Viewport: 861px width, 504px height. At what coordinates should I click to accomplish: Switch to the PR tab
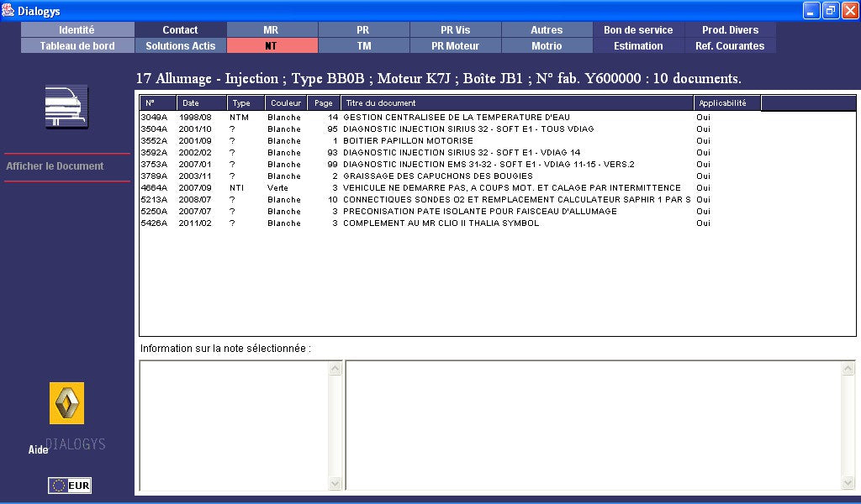pos(363,29)
